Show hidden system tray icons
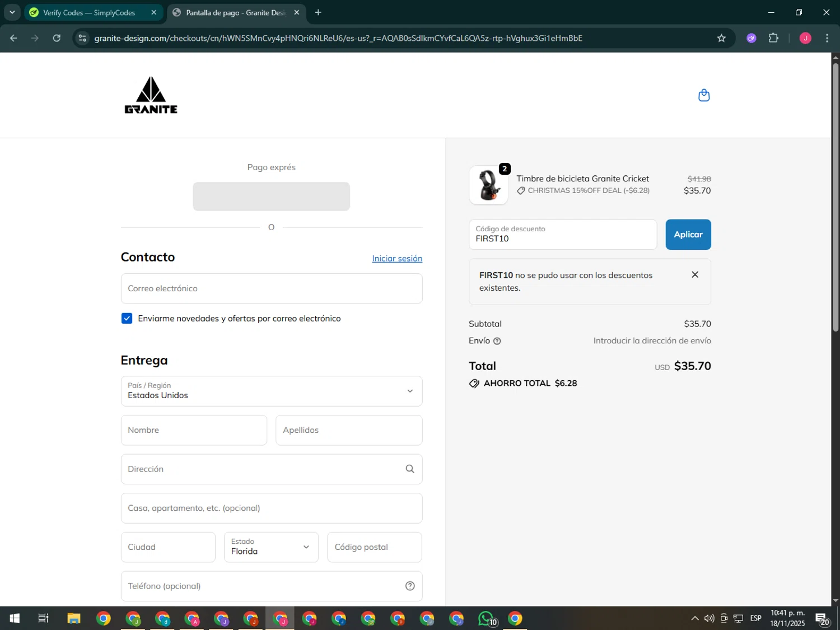840x630 pixels. [695, 618]
